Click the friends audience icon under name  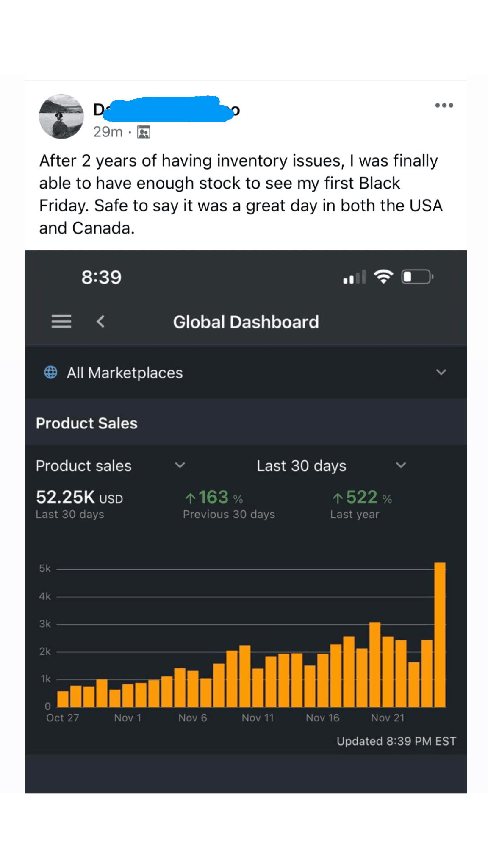144,132
